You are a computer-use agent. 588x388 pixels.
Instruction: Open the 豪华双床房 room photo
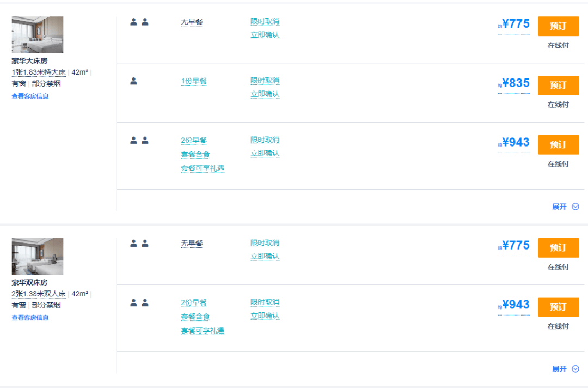[x=38, y=256]
